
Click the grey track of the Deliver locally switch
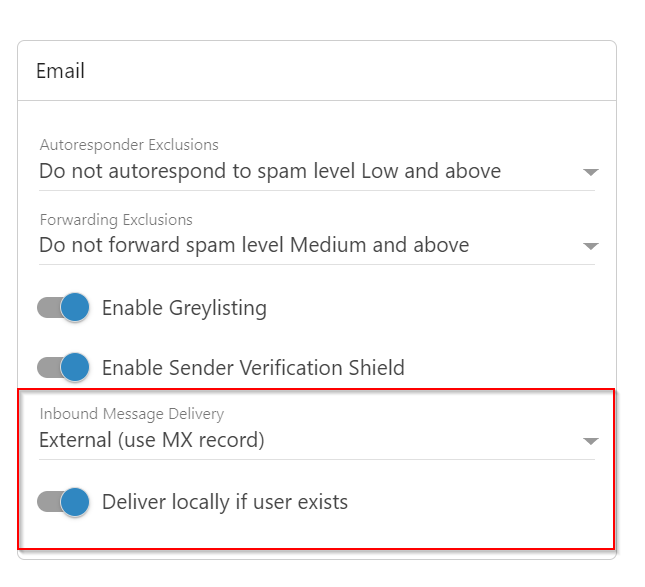tap(47, 502)
